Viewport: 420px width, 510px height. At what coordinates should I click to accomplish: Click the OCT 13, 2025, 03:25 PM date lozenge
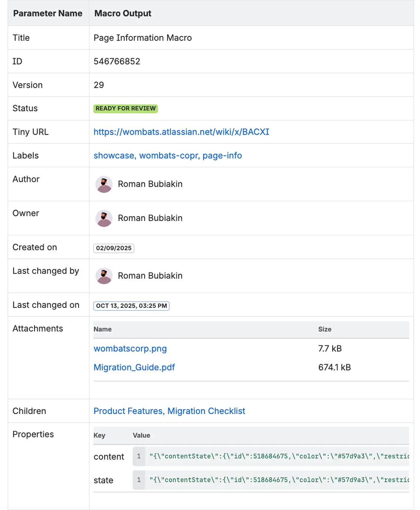pyautogui.click(x=131, y=306)
